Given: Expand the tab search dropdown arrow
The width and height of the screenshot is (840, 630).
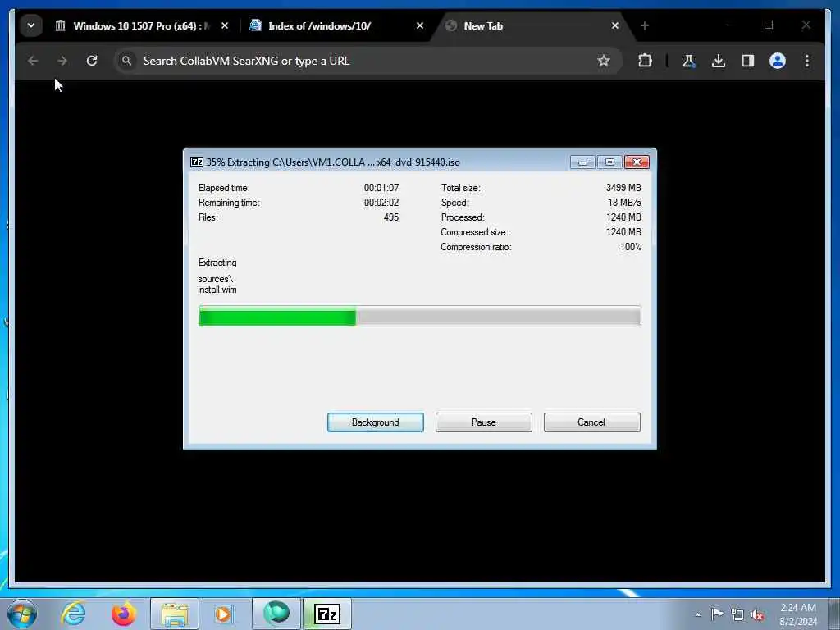Looking at the screenshot, I should pyautogui.click(x=31, y=25).
